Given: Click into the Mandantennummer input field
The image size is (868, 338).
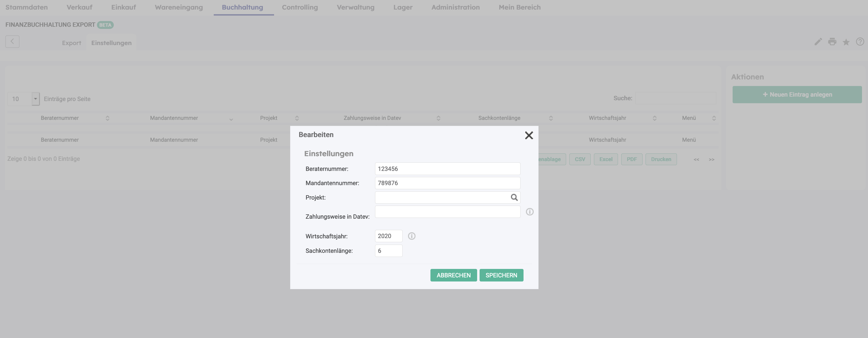Looking at the screenshot, I should click(447, 183).
